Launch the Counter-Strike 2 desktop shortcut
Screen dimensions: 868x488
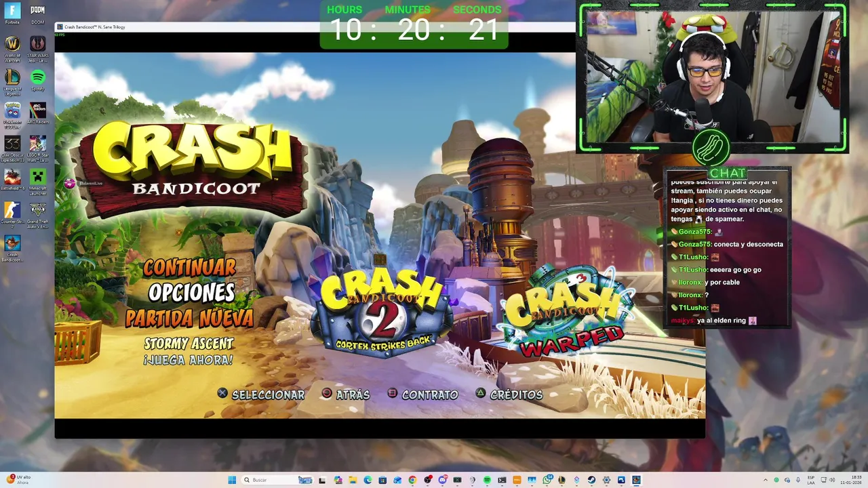click(x=12, y=213)
